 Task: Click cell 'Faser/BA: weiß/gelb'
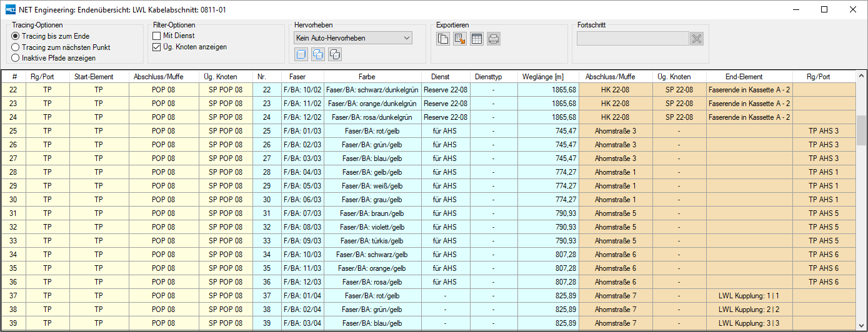pos(372,186)
